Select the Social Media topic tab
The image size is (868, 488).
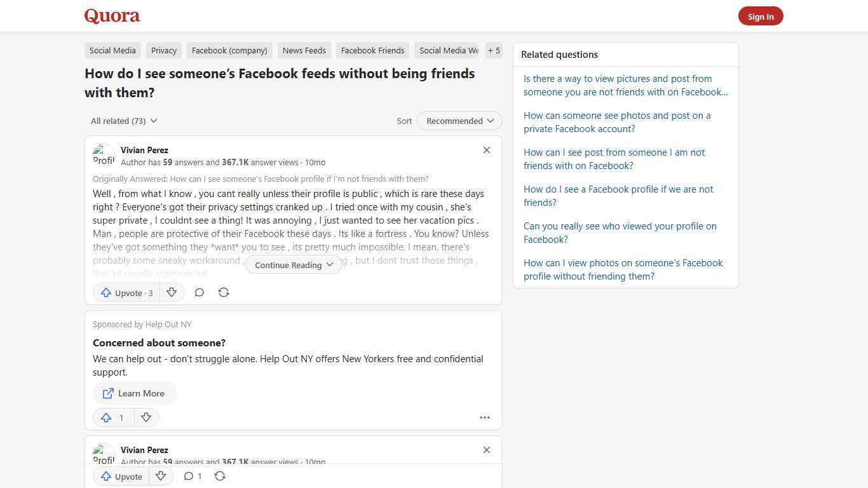[112, 50]
